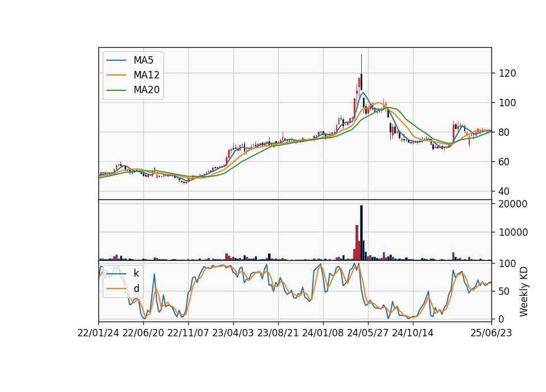This screenshot has width=546, height=392.
Task: Click the 22/06/20 date tick label
Action: click(143, 333)
